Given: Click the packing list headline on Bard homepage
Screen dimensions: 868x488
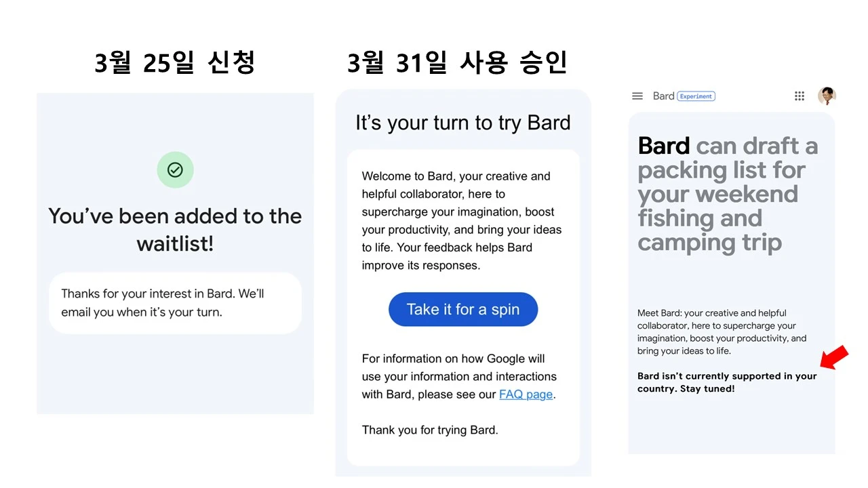Looking at the screenshot, I should pos(728,193).
